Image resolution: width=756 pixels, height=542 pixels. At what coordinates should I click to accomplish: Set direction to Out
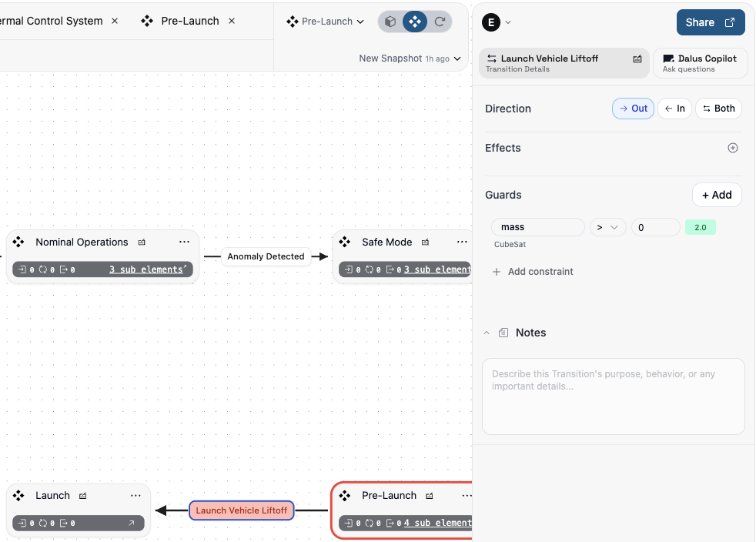coord(633,109)
